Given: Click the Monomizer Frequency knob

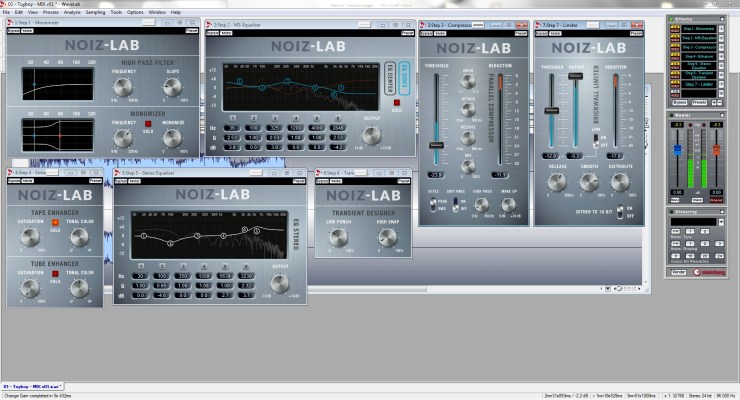Looking at the screenshot, I should (123, 138).
